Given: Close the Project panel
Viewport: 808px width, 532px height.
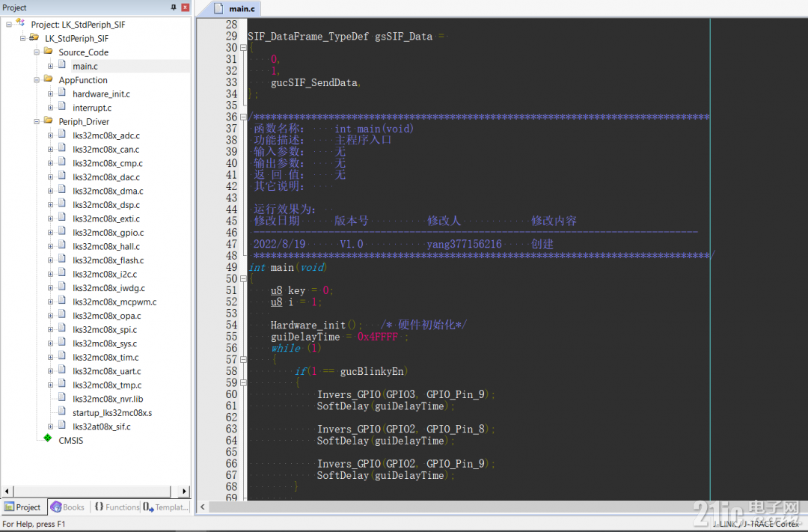Looking at the screenshot, I should [x=185, y=7].
